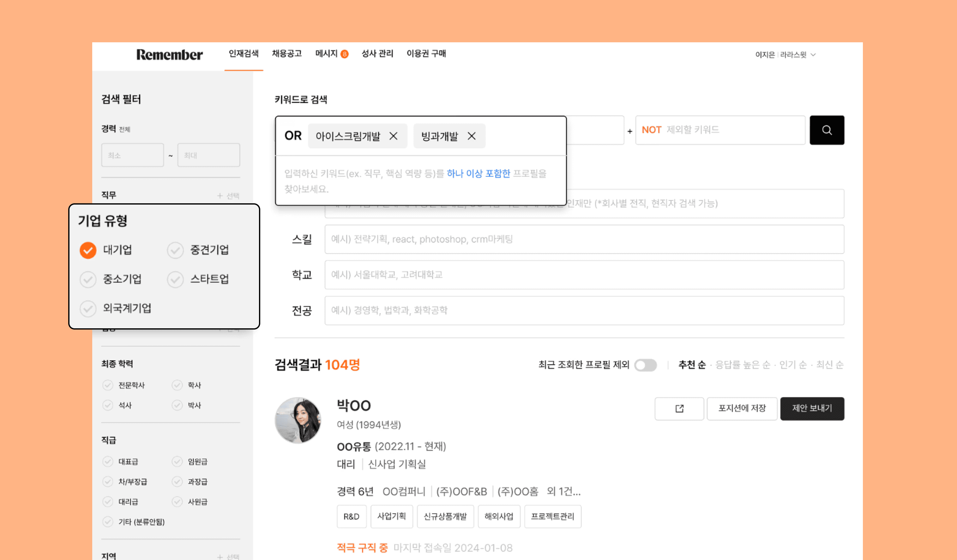Check the 외국계기업 company type
957x560 pixels.
[88, 309]
